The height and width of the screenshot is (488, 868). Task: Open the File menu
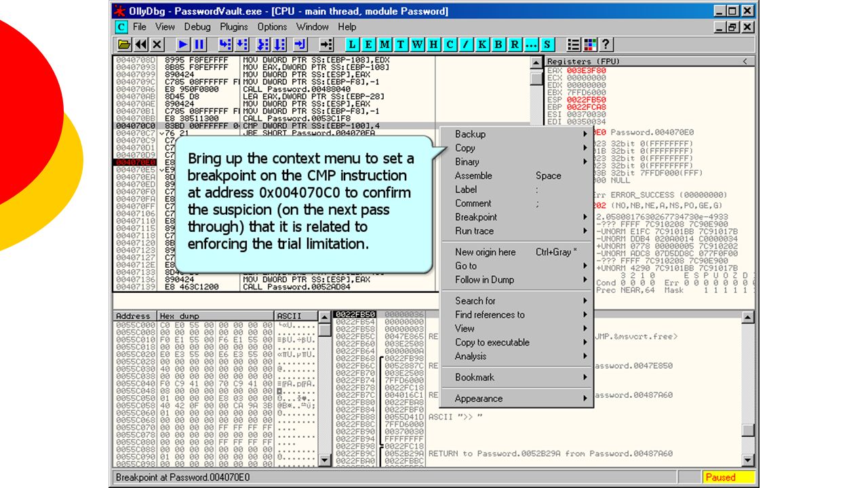click(140, 27)
